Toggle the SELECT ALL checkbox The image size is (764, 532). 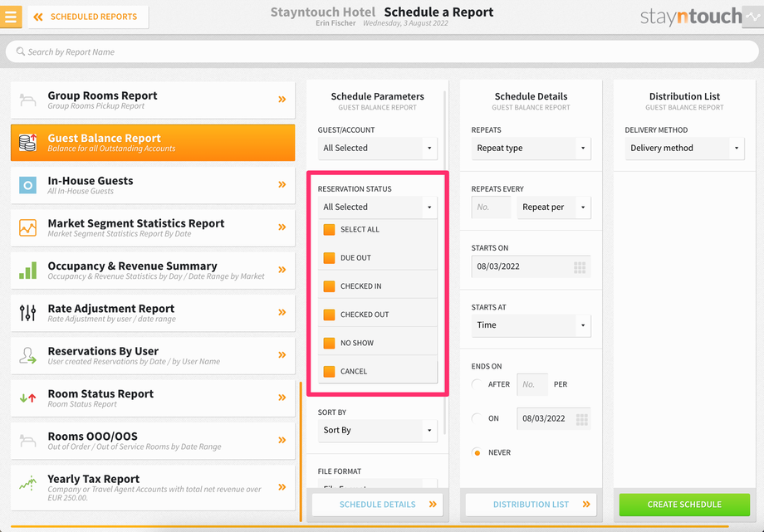tap(330, 229)
